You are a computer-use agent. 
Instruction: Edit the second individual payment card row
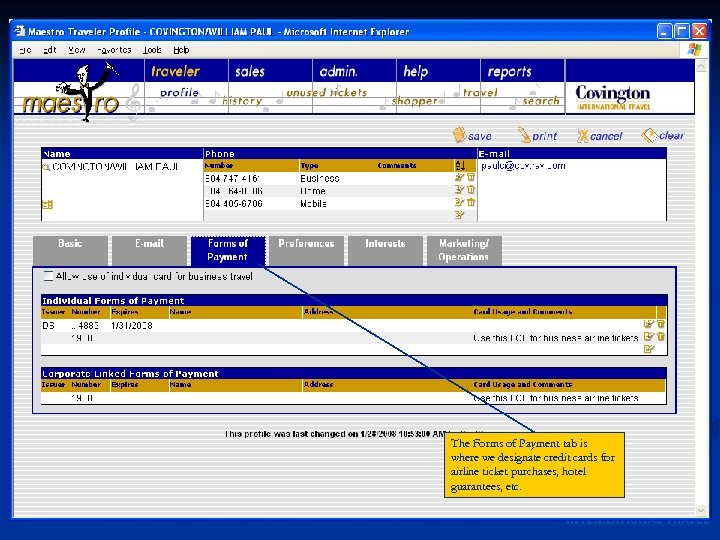pos(648,337)
